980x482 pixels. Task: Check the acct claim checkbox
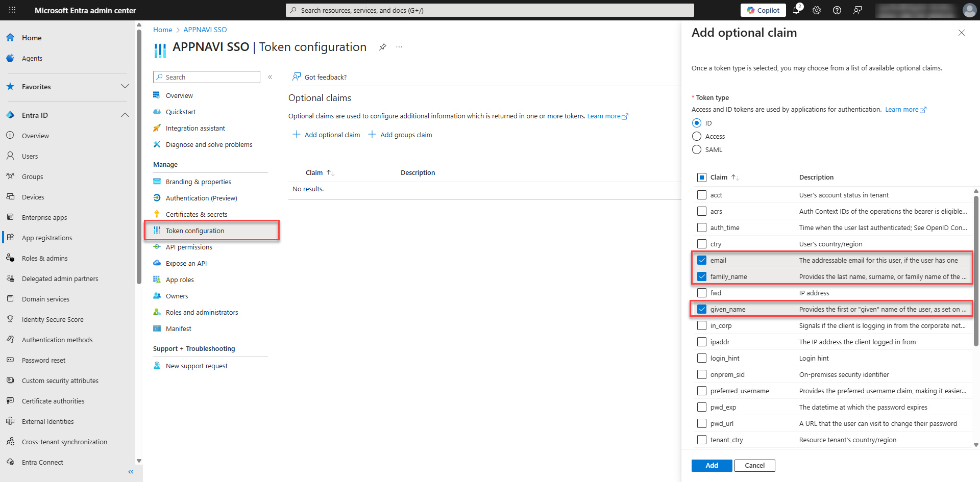tap(702, 195)
